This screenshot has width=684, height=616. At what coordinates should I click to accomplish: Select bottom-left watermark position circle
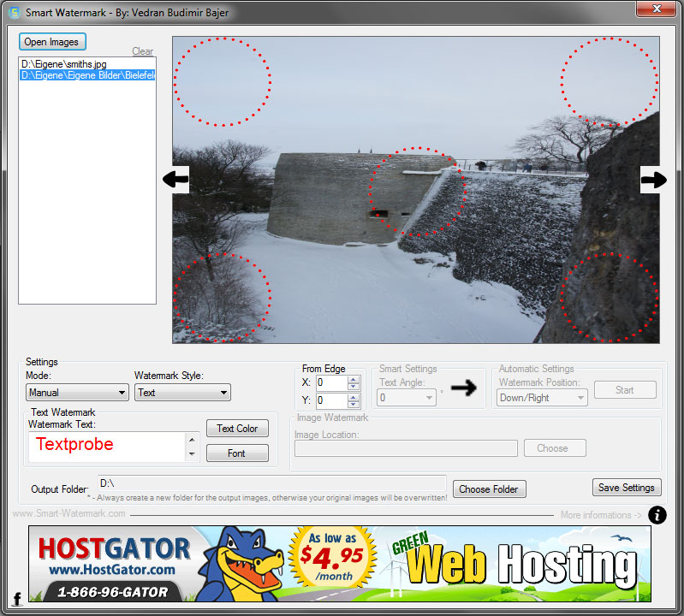(223, 298)
